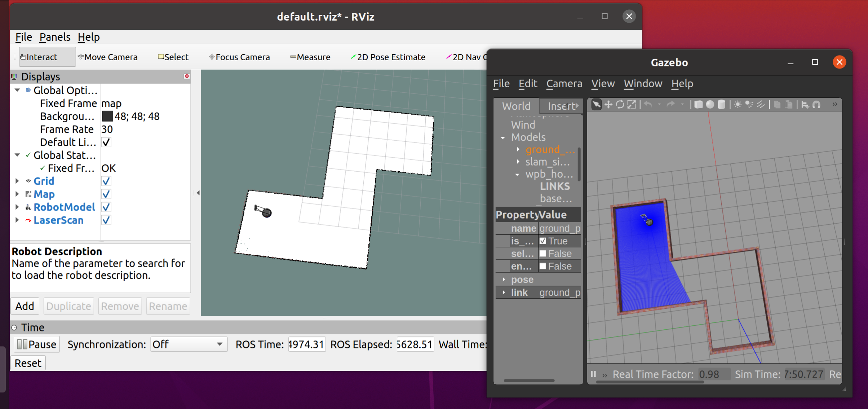The width and height of the screenshot is (868, 409).
Task: Open the Synchronization dropdown
Action: [x=188, y=344]
